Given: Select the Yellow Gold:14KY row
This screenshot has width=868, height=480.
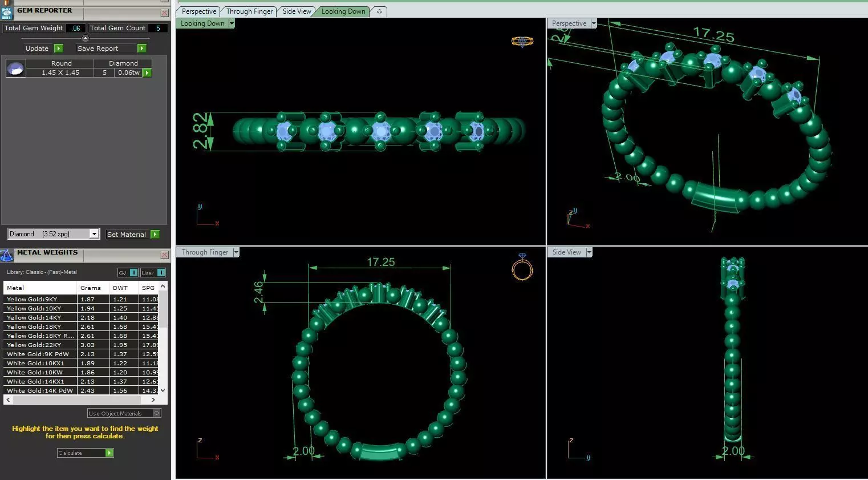Looking at the screenshot, I should point(82,317).
